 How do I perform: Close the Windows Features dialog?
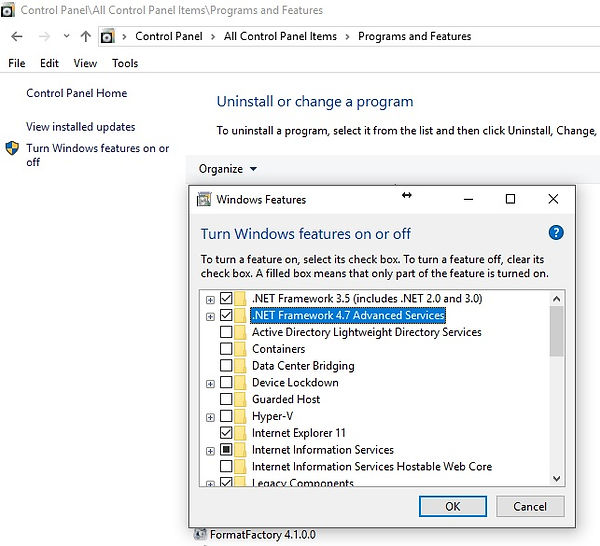553,199
